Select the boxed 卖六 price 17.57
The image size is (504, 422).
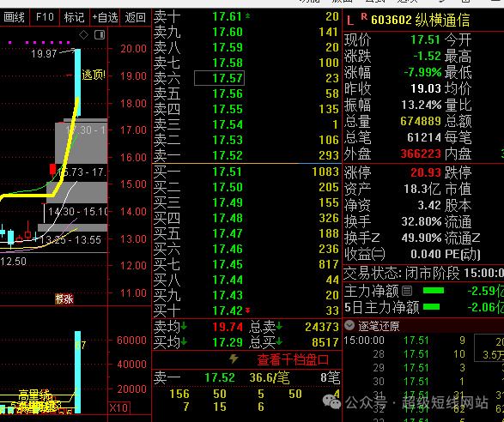click(219, 78)
